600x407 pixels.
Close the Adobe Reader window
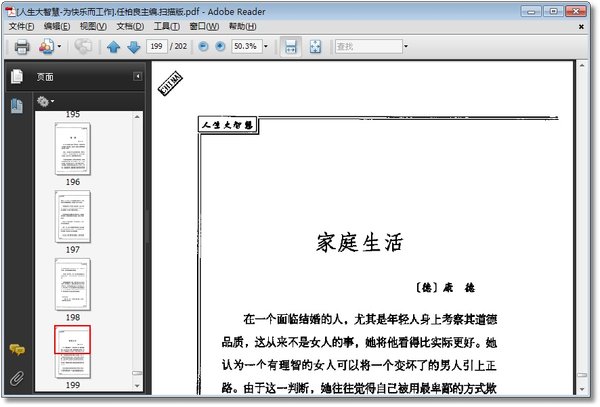[x=576, y=11]
